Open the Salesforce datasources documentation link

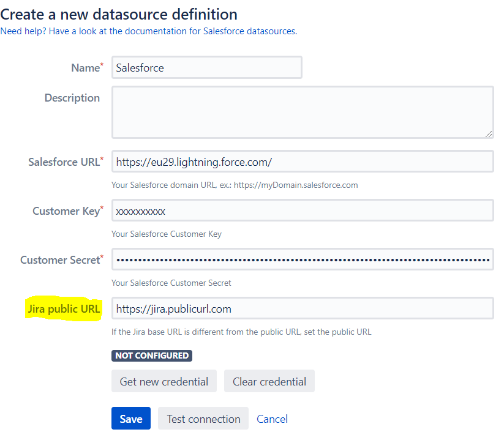[148, 31]
